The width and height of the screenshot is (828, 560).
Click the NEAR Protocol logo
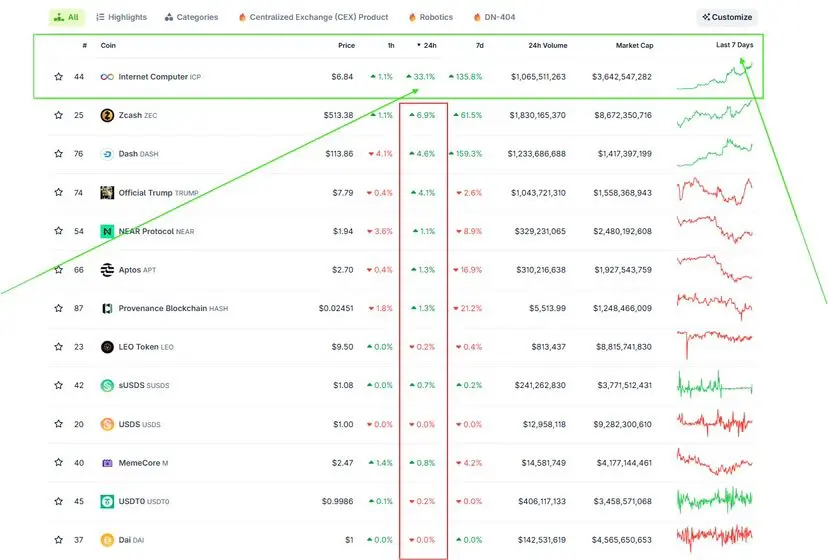(x=107, y=231)
